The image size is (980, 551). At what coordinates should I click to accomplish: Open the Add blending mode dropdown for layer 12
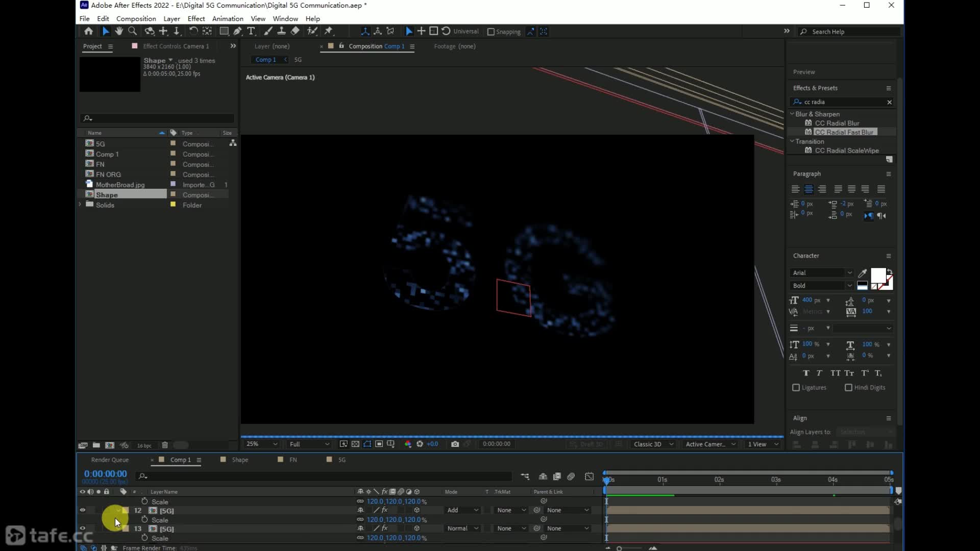pos(463,510)
